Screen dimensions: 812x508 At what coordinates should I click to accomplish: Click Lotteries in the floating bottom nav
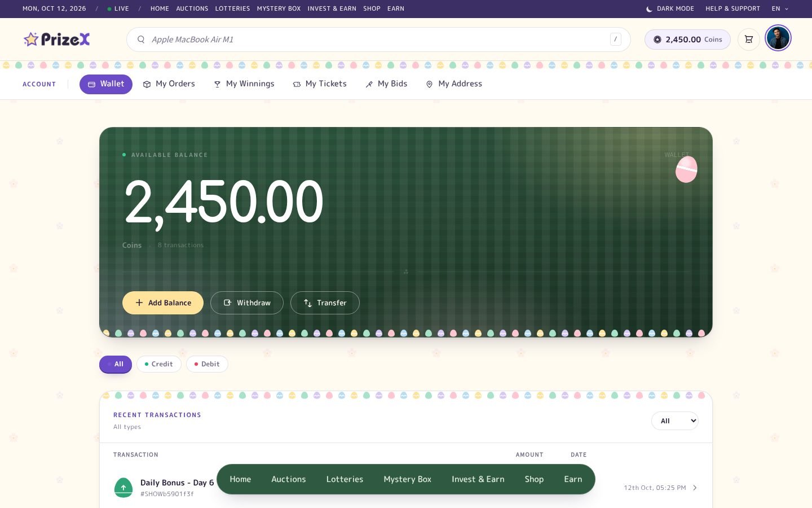(345, 479)
